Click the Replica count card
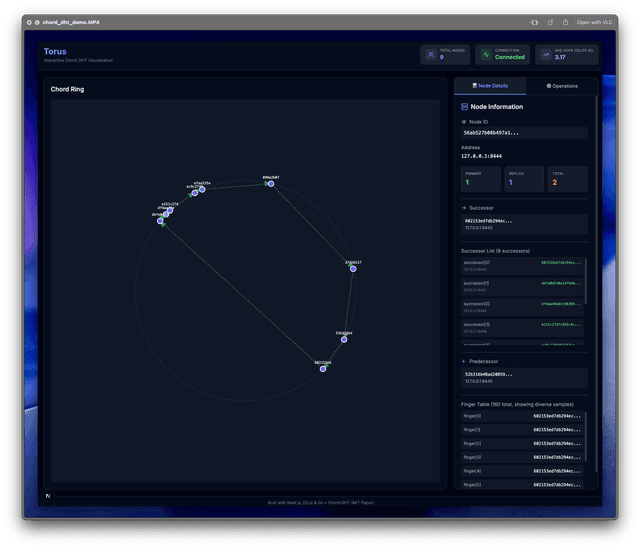640x549 pixels. [523, 179]
